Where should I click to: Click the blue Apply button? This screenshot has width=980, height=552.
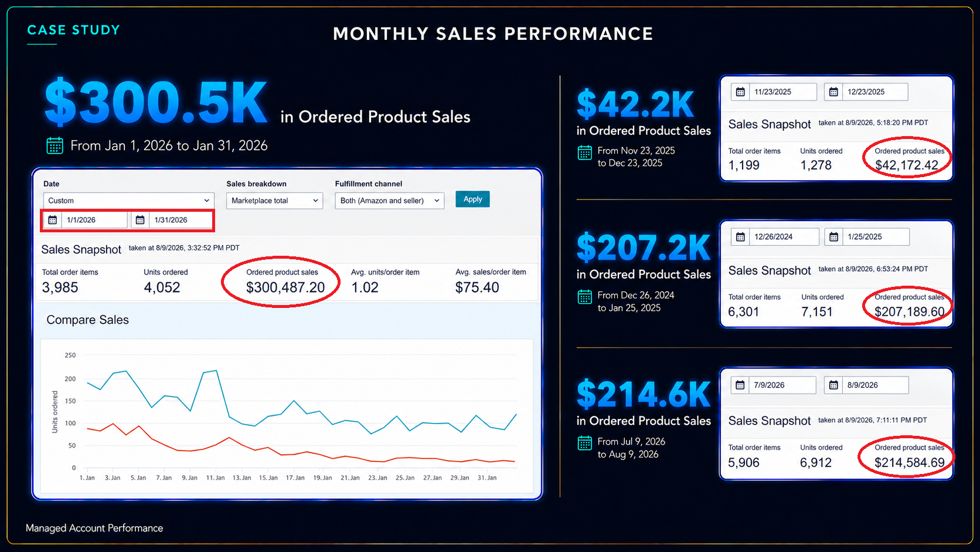point(472,199)
